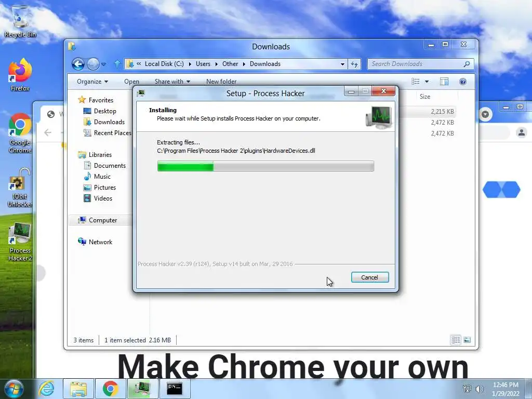Switch to large thumbnails view via status bar
This screenshot has height=399, width=532.
pyautogui.click(x=467, y=340)
